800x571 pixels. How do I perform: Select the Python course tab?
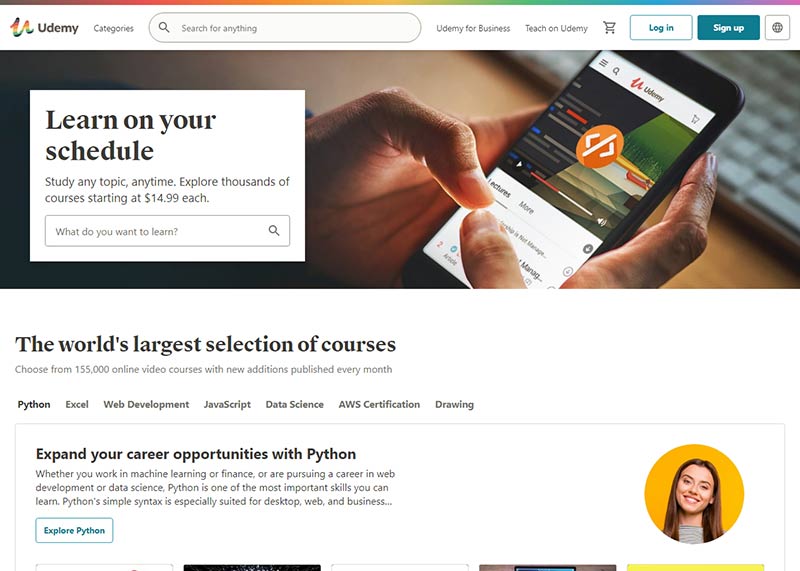(x=34, y=404)
